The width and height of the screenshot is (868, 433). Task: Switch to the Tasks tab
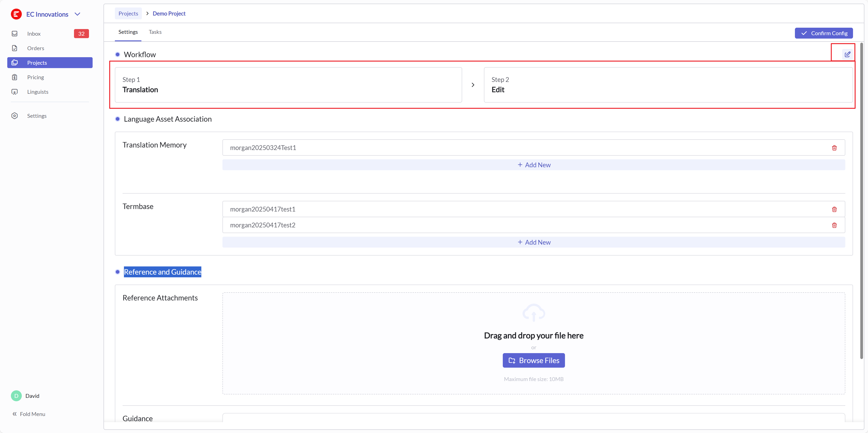pyautogui.click(x=155, y=32)
